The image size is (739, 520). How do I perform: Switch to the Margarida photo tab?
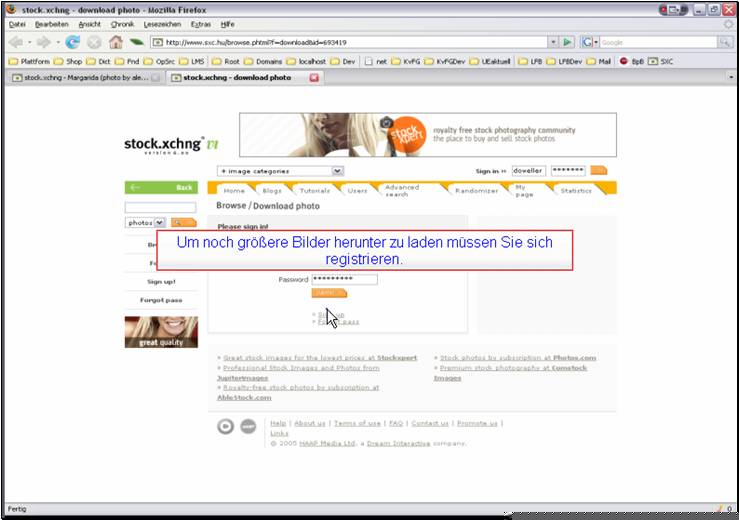coord(85,78)
